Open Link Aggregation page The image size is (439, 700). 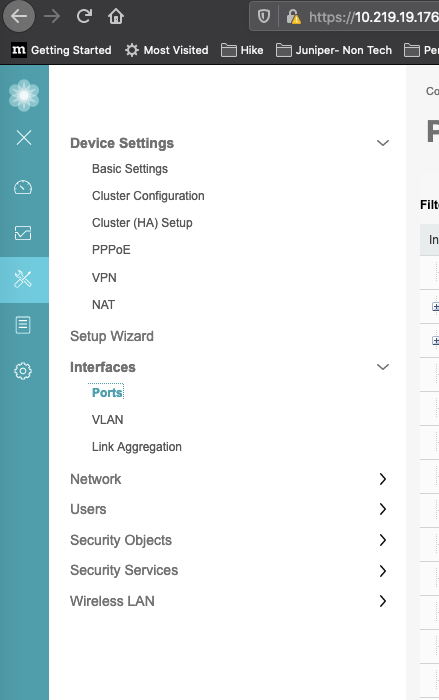pos(137,447)
